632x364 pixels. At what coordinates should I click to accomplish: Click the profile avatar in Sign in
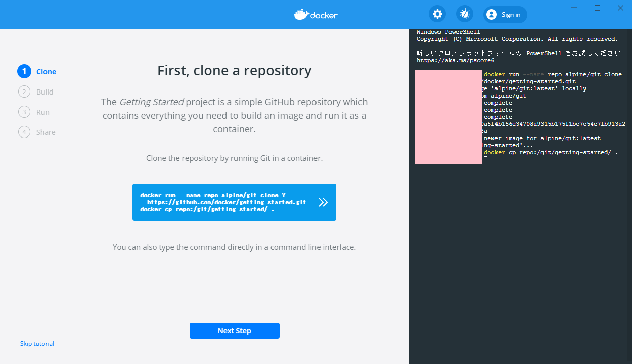coord(491,15)
